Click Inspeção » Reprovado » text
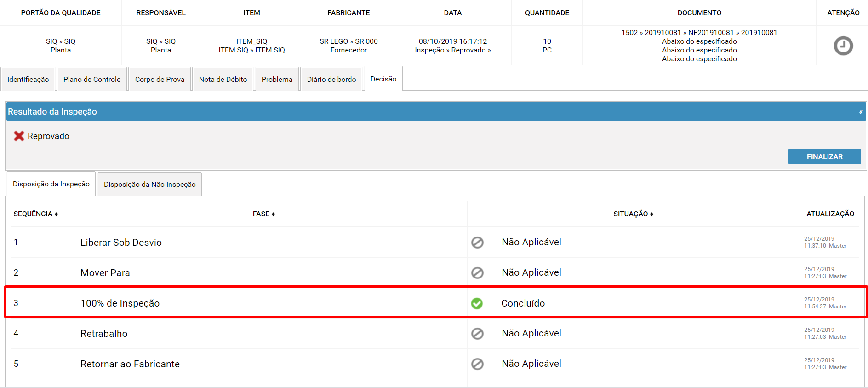 (x=453, y=50)
